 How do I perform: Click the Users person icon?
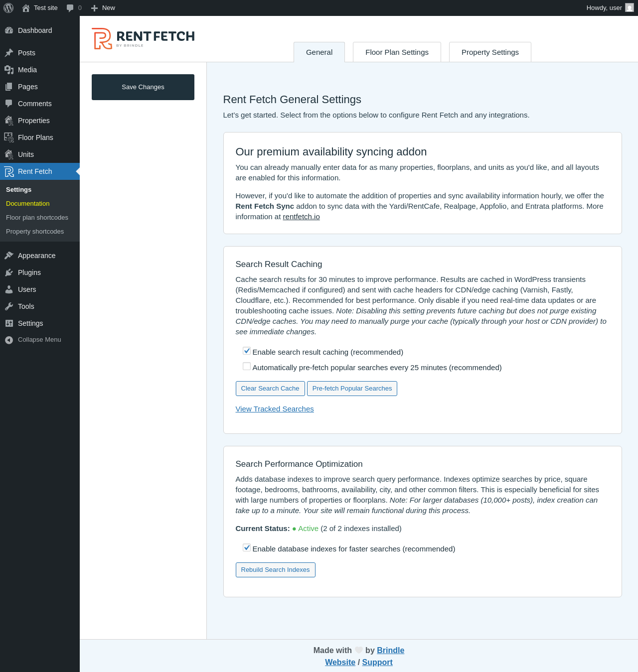coord(9,289)
